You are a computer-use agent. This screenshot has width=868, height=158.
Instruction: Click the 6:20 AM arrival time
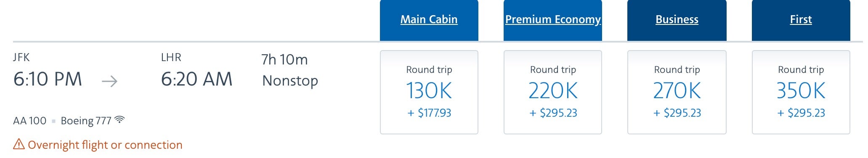196,79
